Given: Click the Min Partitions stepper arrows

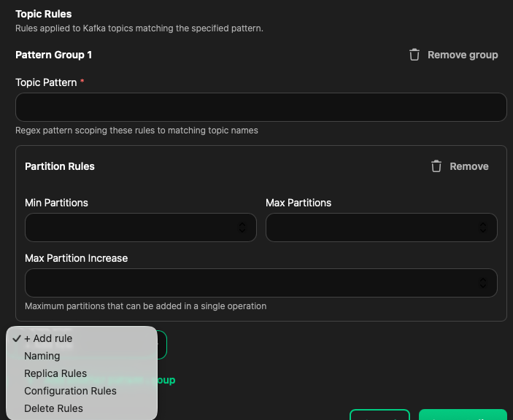Looking at the screenshot, I should point(242,227).
